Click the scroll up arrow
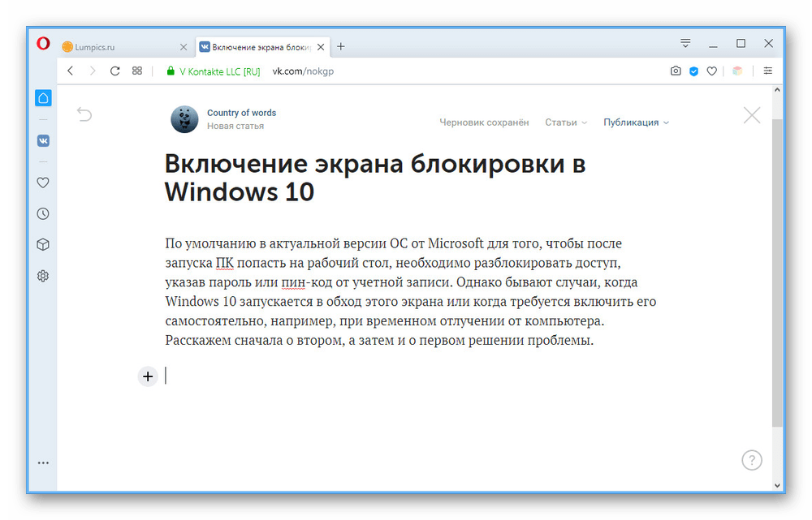The width and height of the screenshot is (812, 520). click(x=777, y=90)
